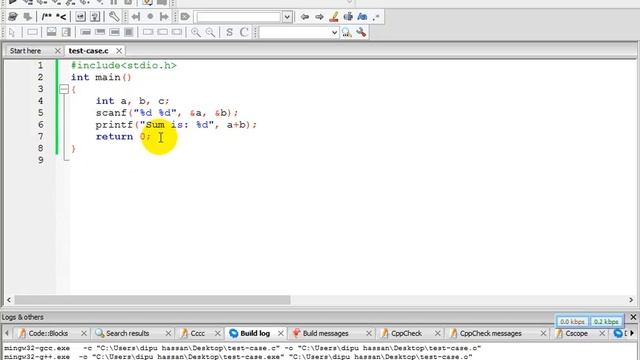Insert a *< line comment via DoxyBlocks

(x=61, y=17)
